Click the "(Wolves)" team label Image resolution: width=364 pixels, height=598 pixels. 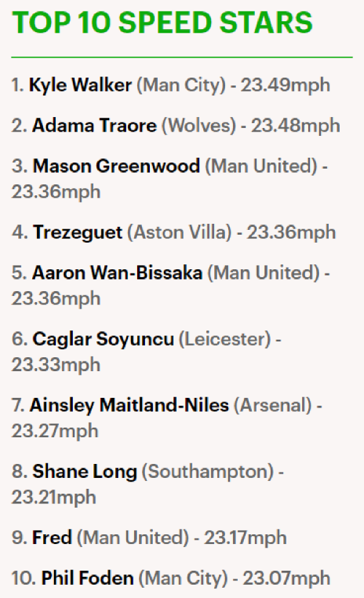pos(199,126)
